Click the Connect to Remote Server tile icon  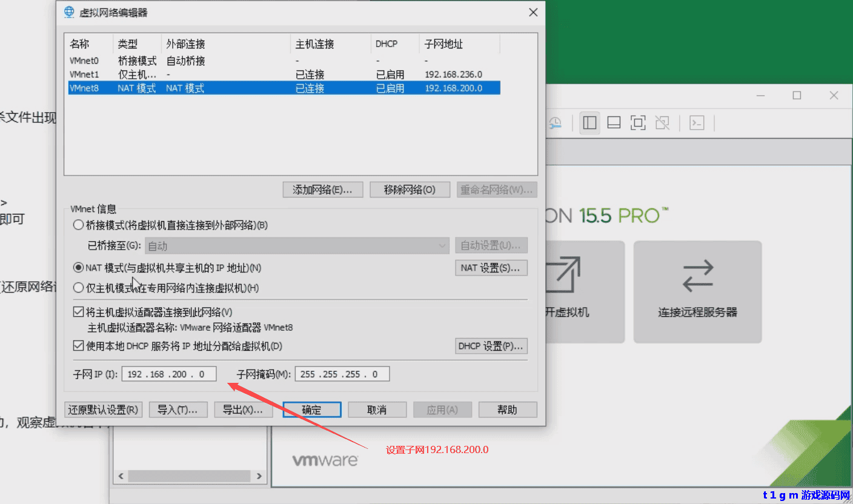click(x=697, y=276)
